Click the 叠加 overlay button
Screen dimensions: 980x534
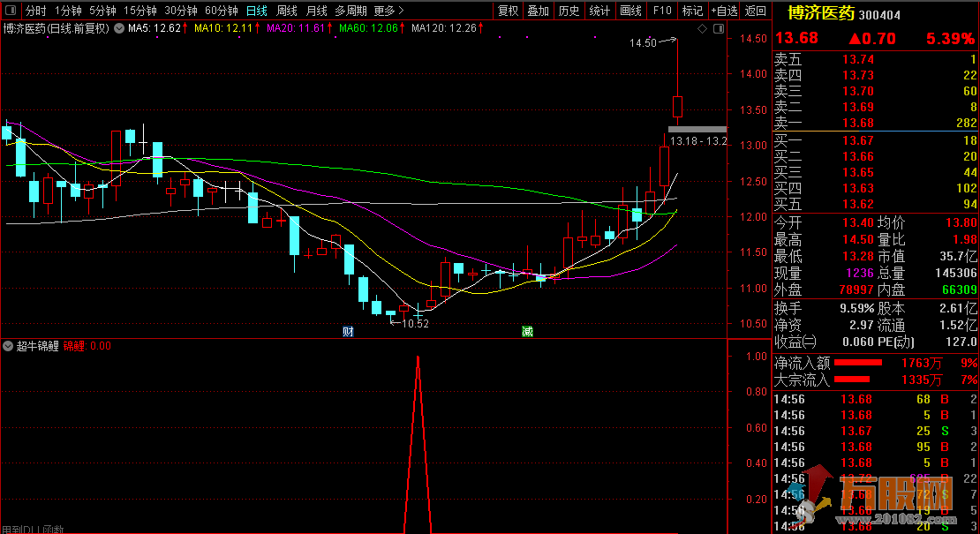tap(539, 11)
